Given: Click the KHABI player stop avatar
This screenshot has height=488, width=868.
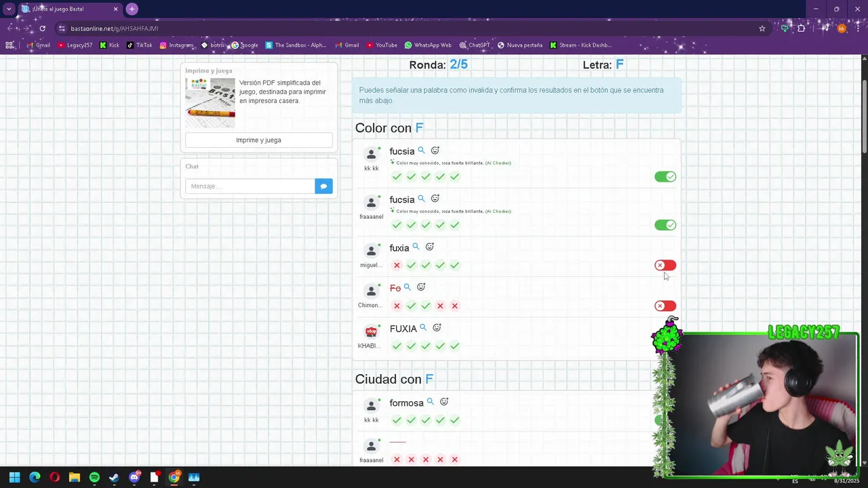Looking at the screenshot, I should click(371, 332).
